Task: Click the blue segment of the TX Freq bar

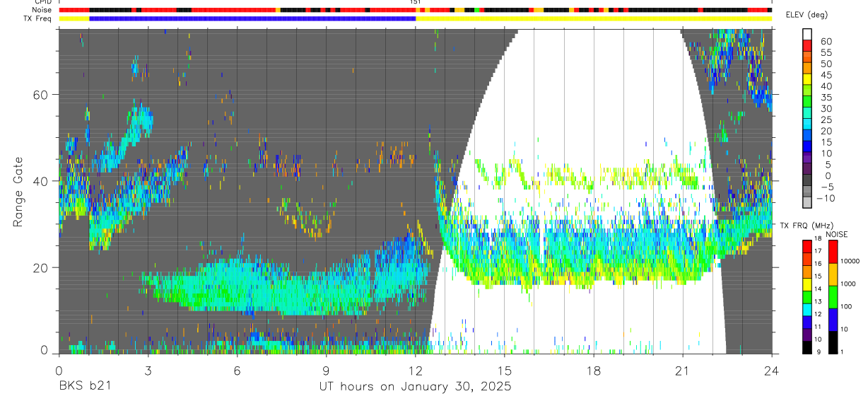Action: 252,18
